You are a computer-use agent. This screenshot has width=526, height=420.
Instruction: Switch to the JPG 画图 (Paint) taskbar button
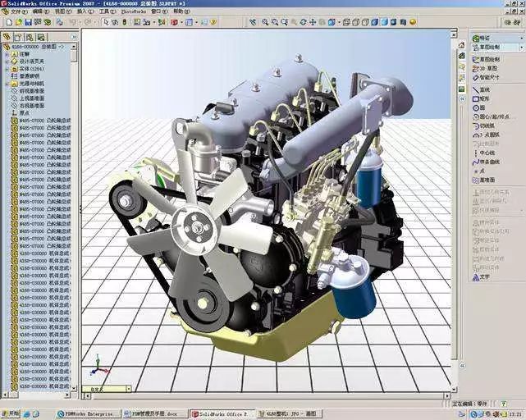pyautogui.click(x=289, y=414)
